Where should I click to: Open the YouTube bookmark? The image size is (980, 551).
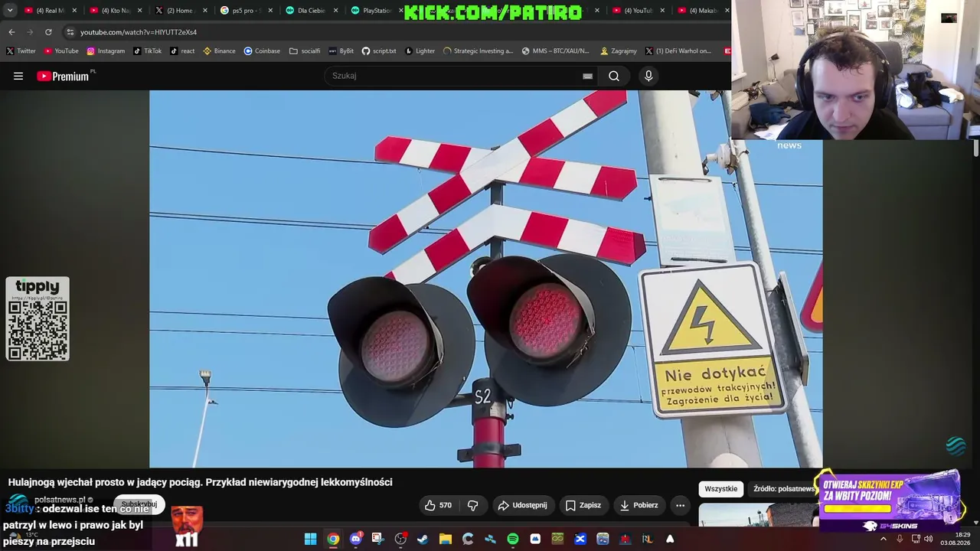[x=61, y=51]
